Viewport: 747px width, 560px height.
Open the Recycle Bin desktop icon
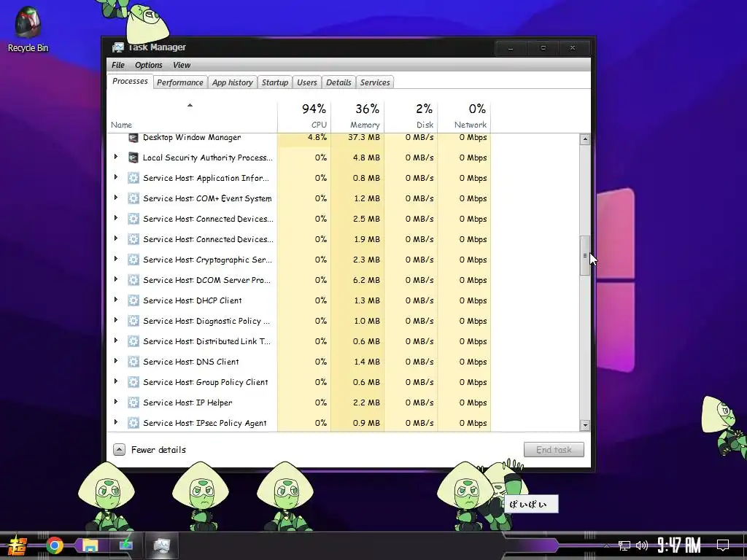coord(28,29)
